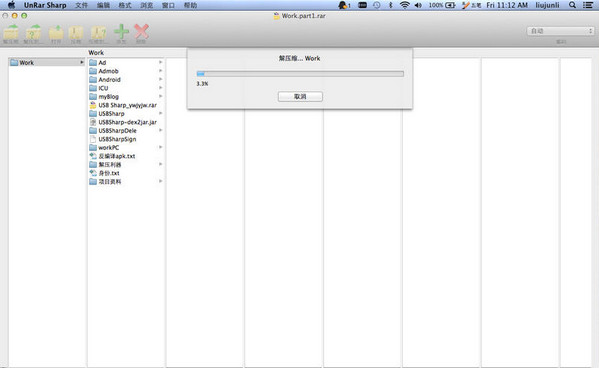Click the Compress To… toolbar icon
Screen dimensions: 599x368
click(98, 32)
